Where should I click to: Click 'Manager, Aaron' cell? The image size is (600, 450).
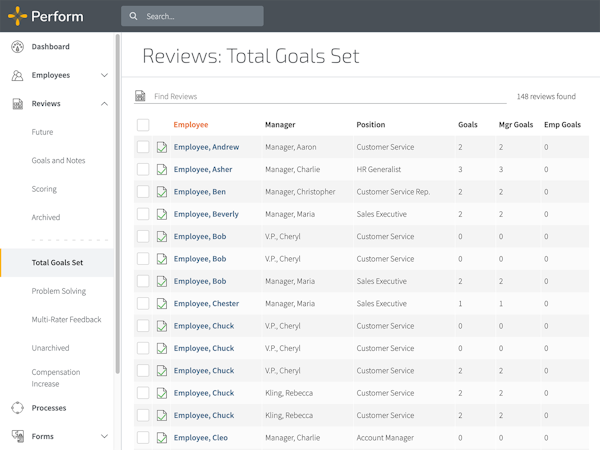click(291, 147)
